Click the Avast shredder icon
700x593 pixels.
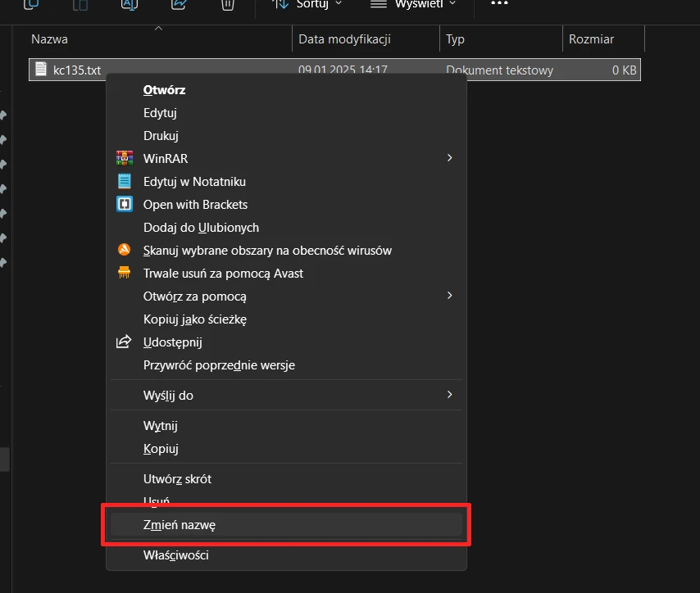tap(124, 272)
